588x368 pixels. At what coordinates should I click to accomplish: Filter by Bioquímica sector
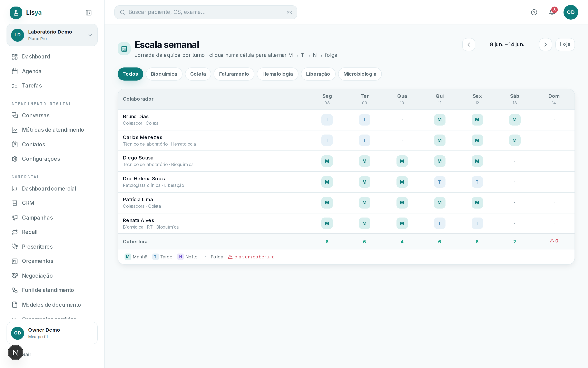[x=164, y=74]
